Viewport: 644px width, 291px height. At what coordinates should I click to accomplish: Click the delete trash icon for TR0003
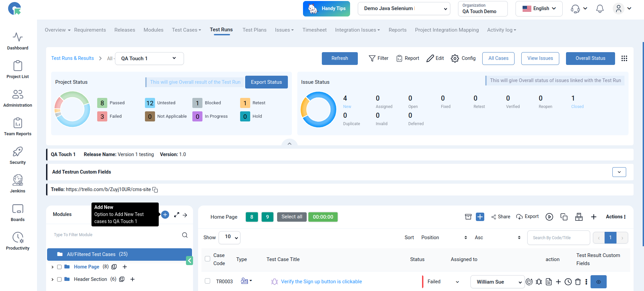pyautogui.click(x=578, y=282)
